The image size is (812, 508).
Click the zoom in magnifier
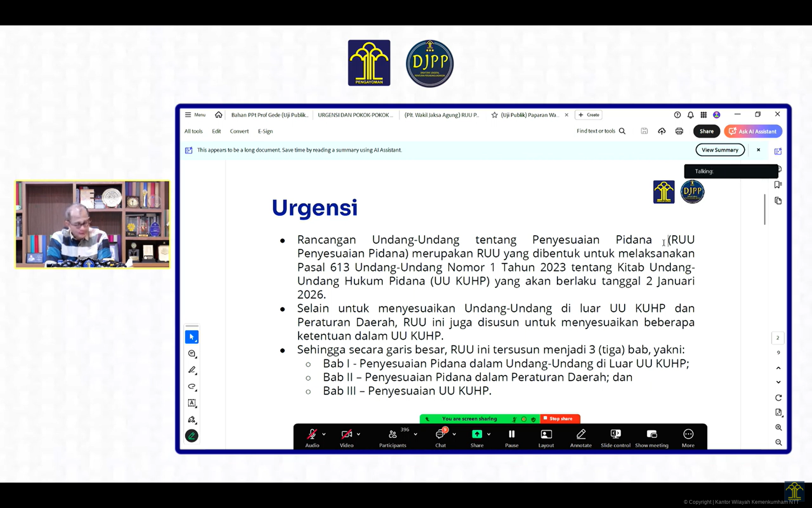click(778, 428)
